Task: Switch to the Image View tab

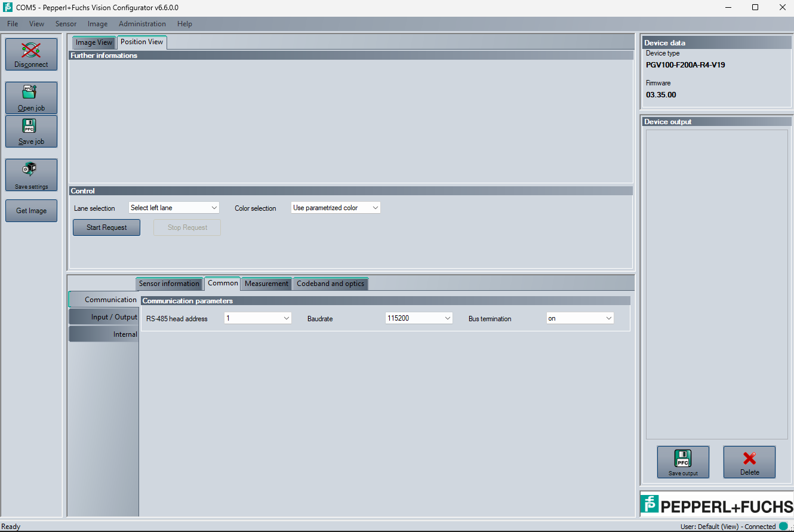Action: click(94, 42)
